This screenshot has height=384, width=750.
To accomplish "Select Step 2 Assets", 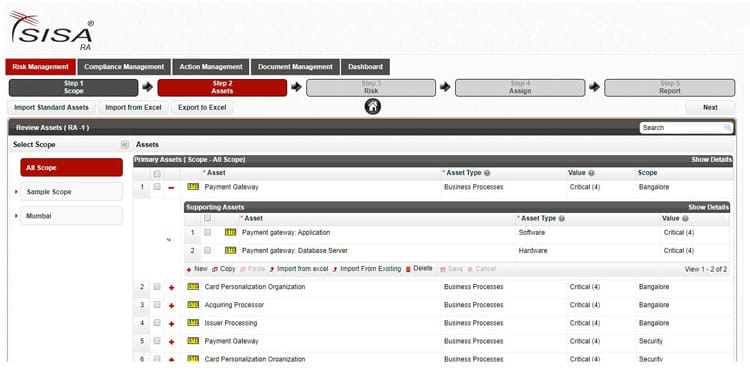I will coord(222,88).
